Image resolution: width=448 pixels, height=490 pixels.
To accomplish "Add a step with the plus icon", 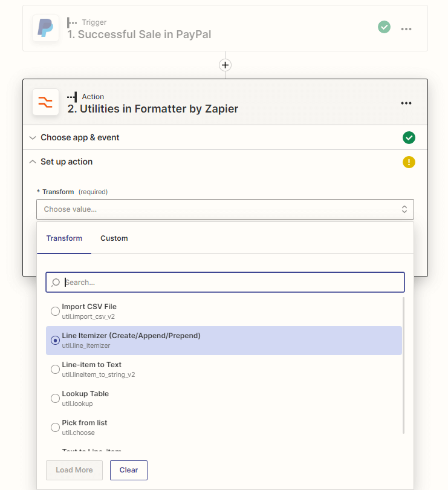I will point(225,65).
